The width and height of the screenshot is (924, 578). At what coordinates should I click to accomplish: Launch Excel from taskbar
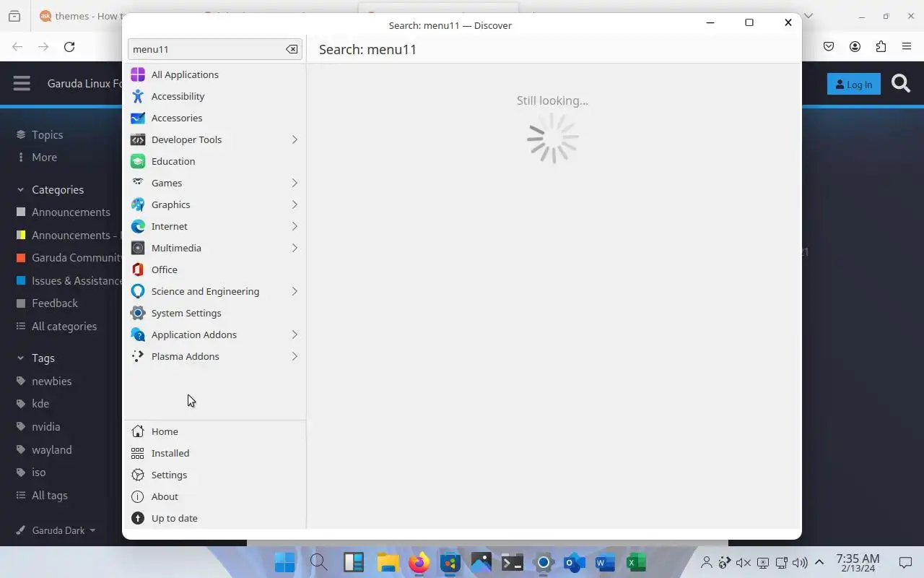coord(636,562)
